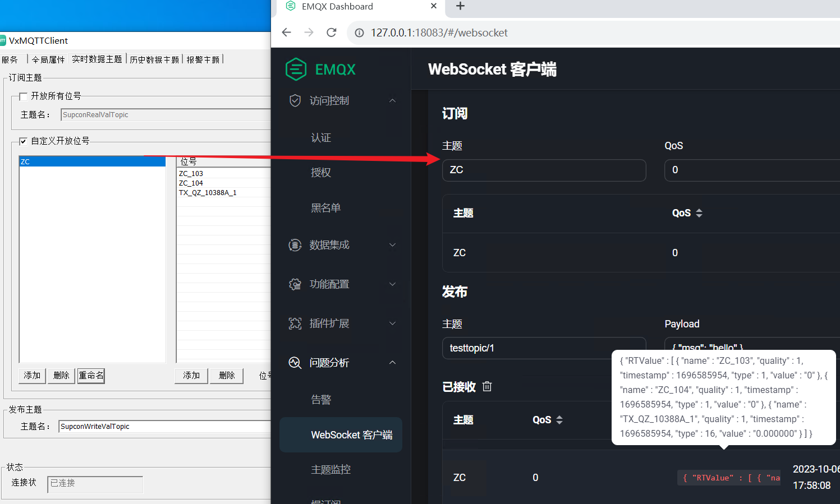Collapse the 问题分析 menu chevron
840x504 pixels.
click(393, 363)
